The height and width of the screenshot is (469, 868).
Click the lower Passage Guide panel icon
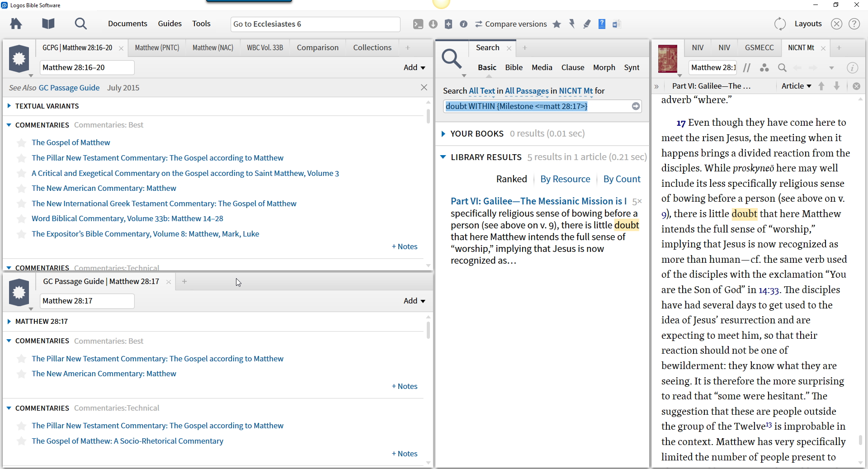click(19, 292)
